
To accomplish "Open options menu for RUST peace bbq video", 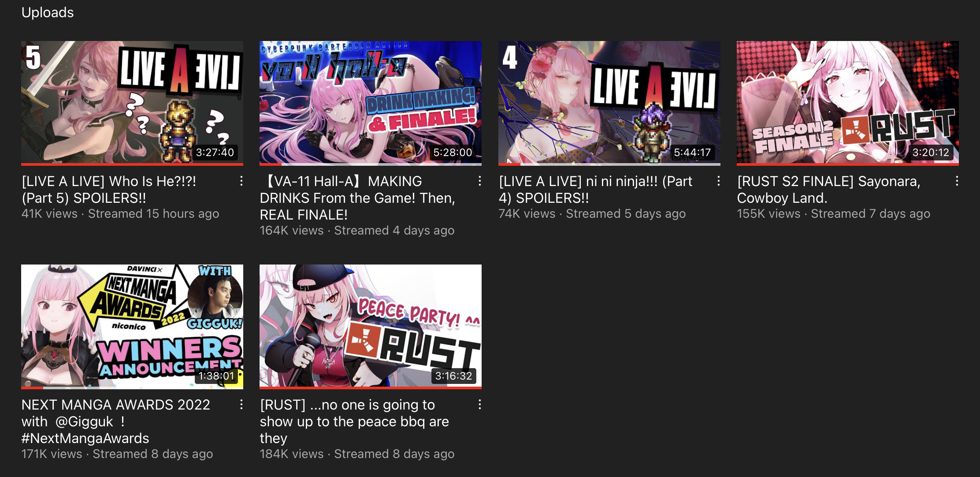I will click(x=480, y=404).
